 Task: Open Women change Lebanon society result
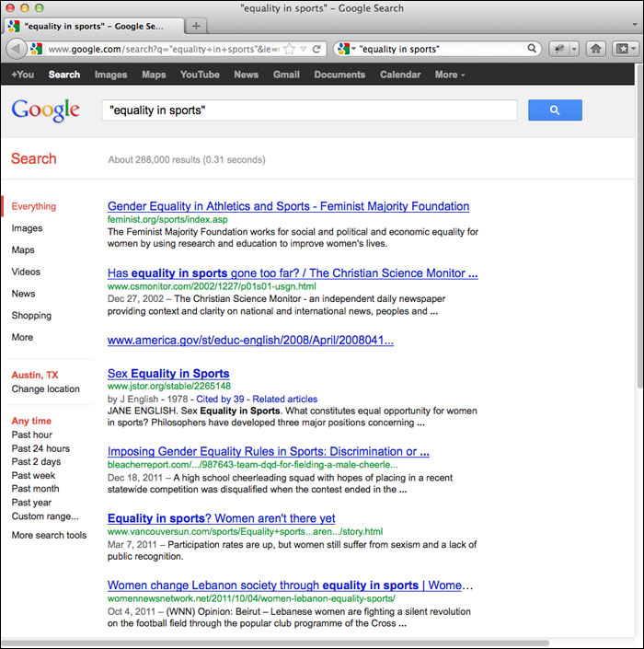(290, 585)
